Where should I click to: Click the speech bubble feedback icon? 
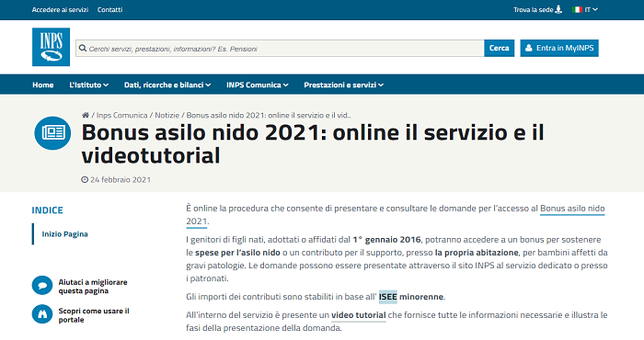tap(42, 286)
